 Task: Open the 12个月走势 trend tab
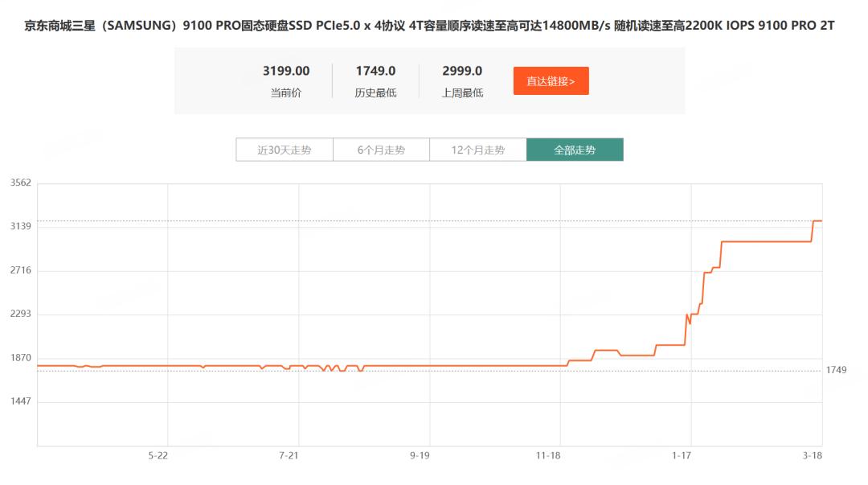coord(478,150)
